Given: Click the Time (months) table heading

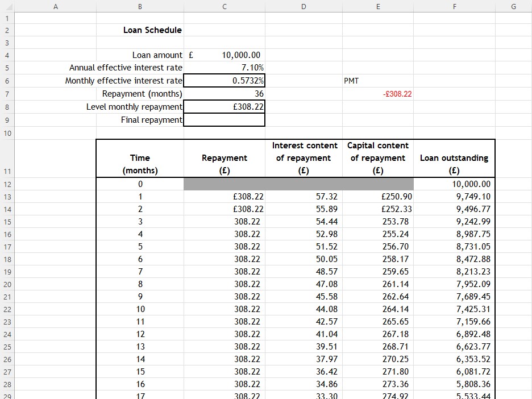Looking at the screenshot, I should click(140, 164).
